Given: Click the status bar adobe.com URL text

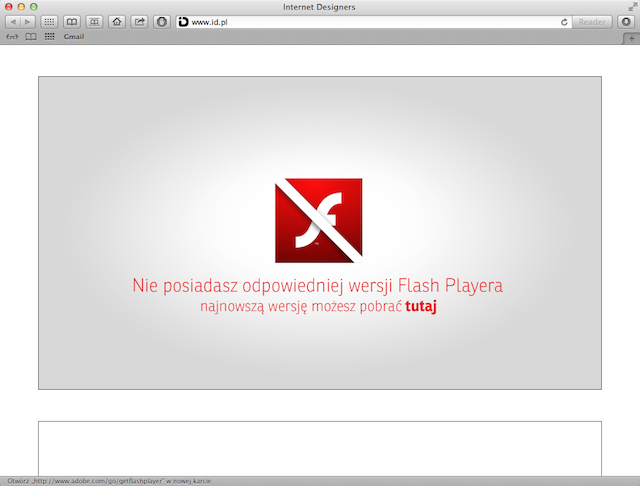Looking at the screenshot, I should coord(98,481).
